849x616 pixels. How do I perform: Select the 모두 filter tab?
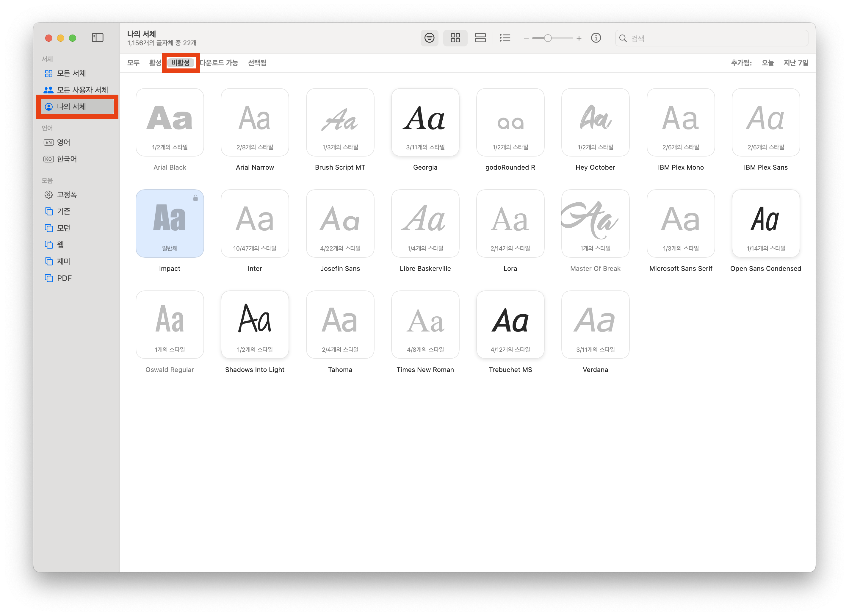(133, 63)
